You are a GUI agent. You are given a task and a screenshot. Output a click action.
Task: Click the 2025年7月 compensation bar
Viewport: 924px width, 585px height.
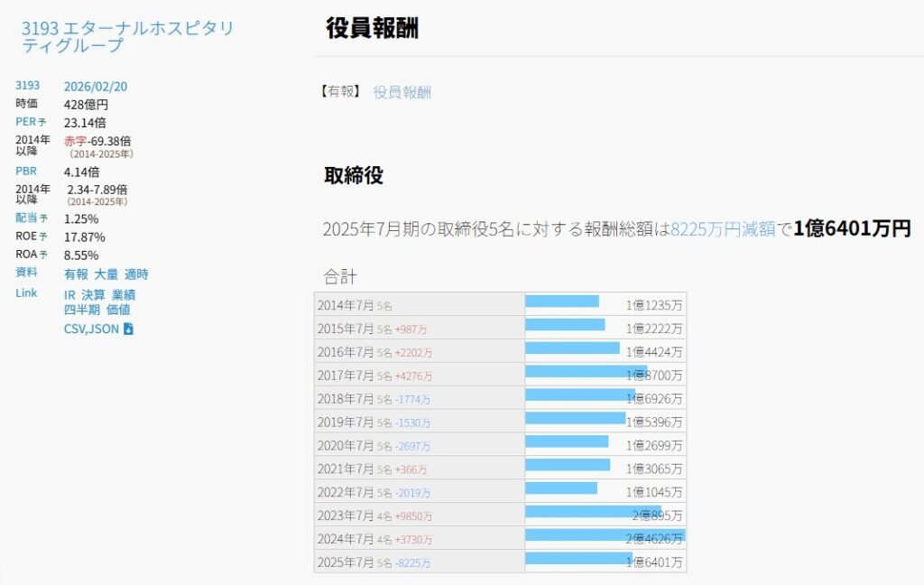point(577,562)
